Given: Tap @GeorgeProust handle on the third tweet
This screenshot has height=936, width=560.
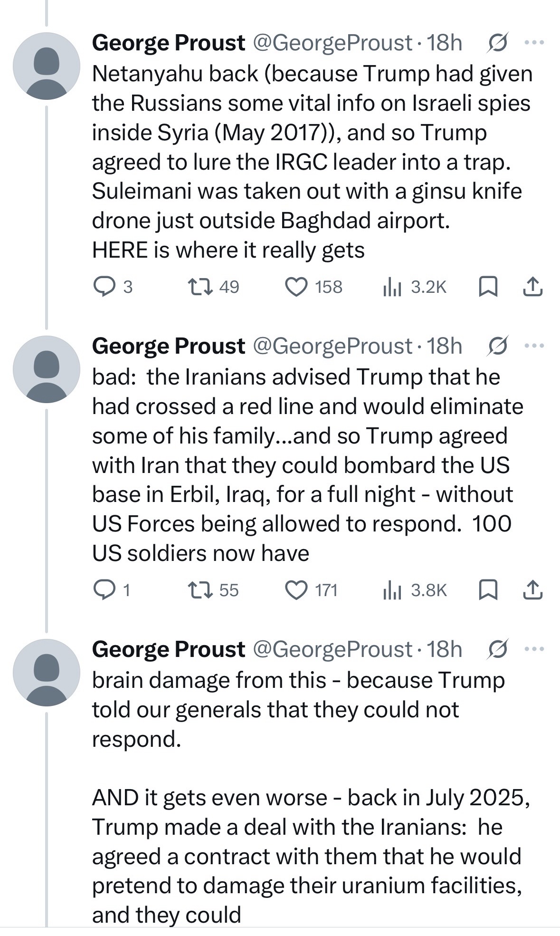Looking at the screenshot, I should tap(332, 649).
